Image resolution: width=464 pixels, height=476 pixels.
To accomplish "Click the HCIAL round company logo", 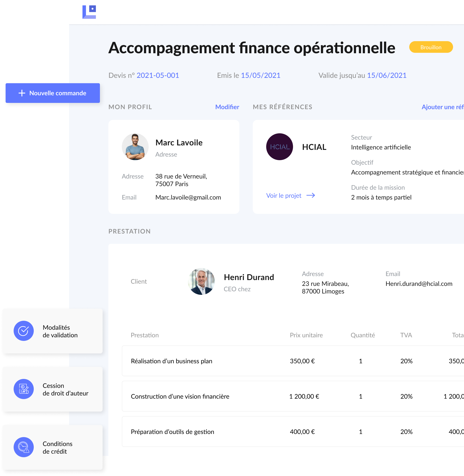I will (279, 147).
